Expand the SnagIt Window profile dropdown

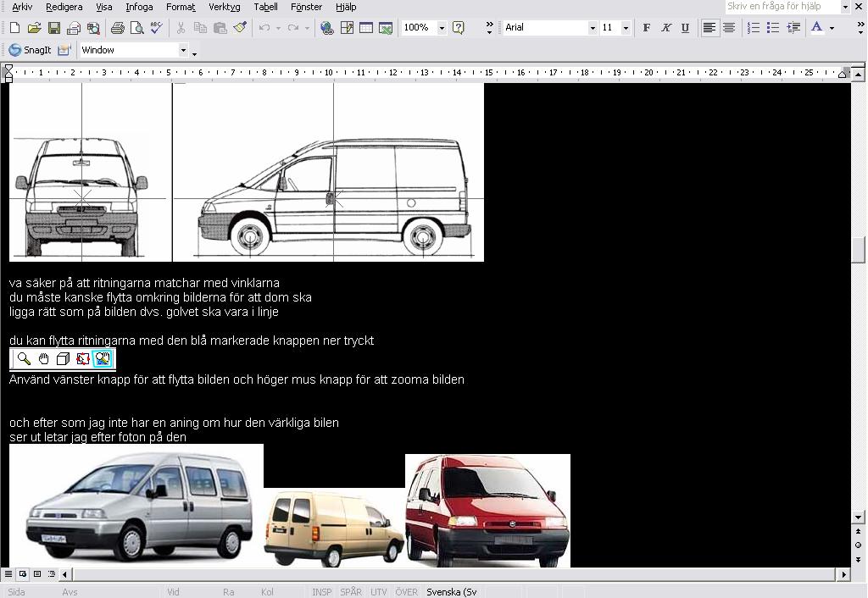[x=182, y=50]
